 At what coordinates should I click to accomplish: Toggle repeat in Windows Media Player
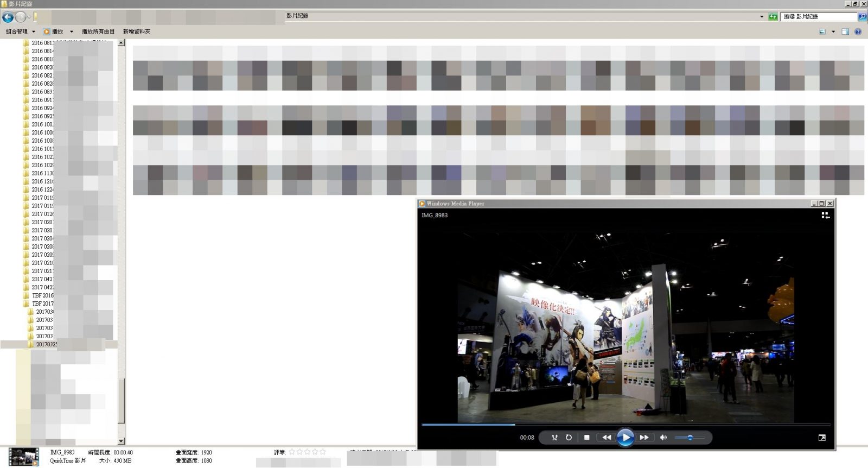[x=569, y=437]
